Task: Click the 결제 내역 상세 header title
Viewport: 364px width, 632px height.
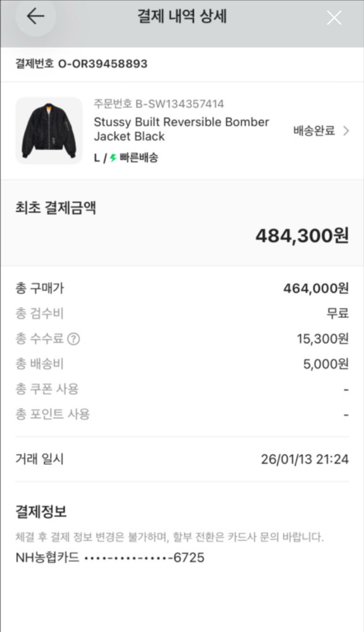Action: point(181,17)
